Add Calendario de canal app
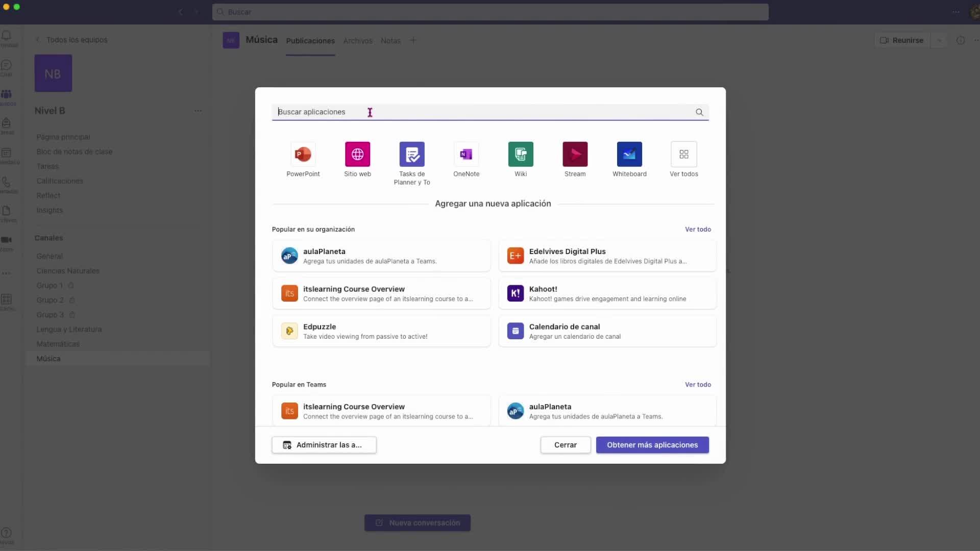This screenshot has width=980, height=551. pyautogui.click(x=607, y=331)
